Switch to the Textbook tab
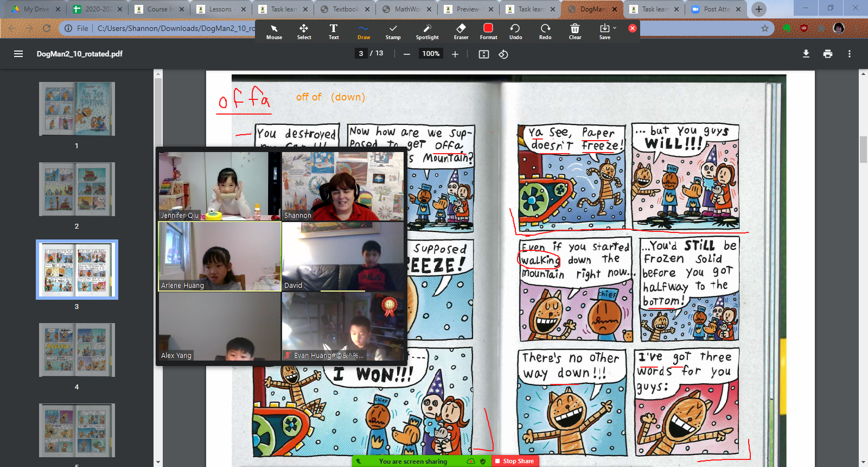The width and height of the screenshot is (868, 467). click(344, 9)
